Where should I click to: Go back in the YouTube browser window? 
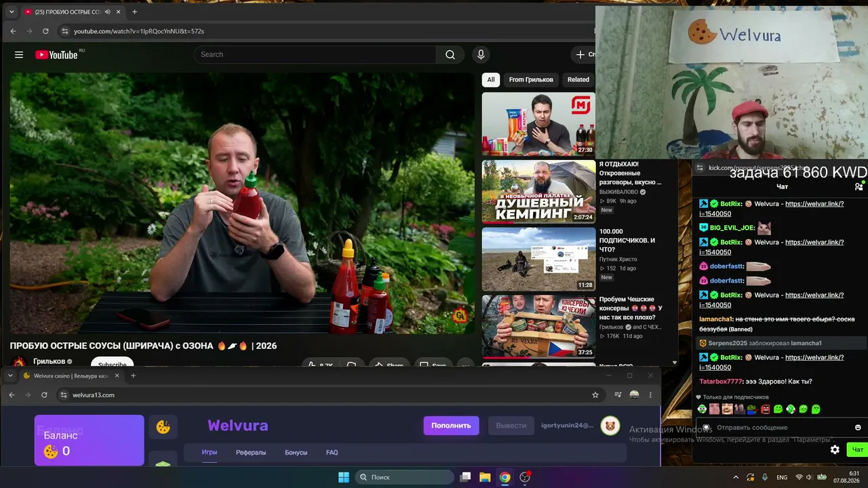[13, 31]
